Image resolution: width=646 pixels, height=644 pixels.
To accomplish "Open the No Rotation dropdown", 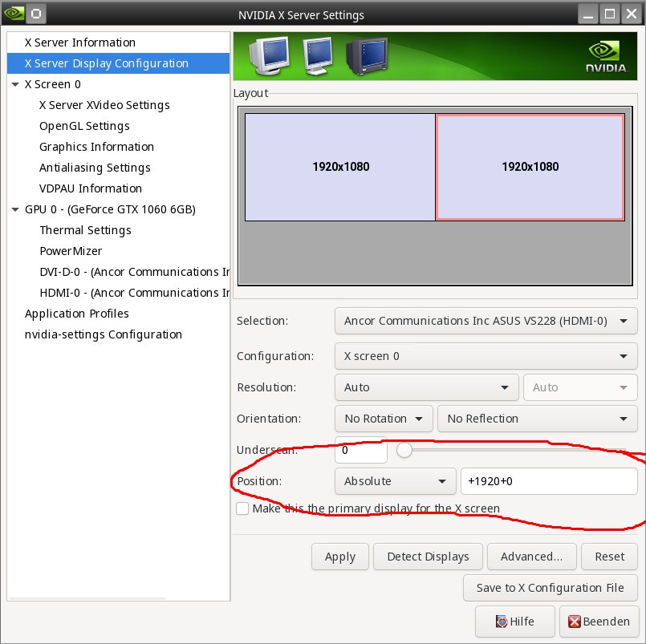I will [x=384, y=419].
